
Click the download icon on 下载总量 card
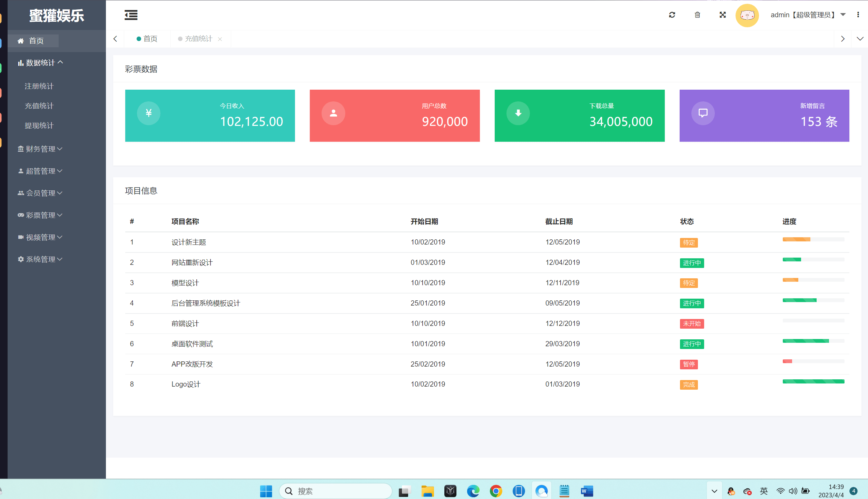tap(518, 113)
